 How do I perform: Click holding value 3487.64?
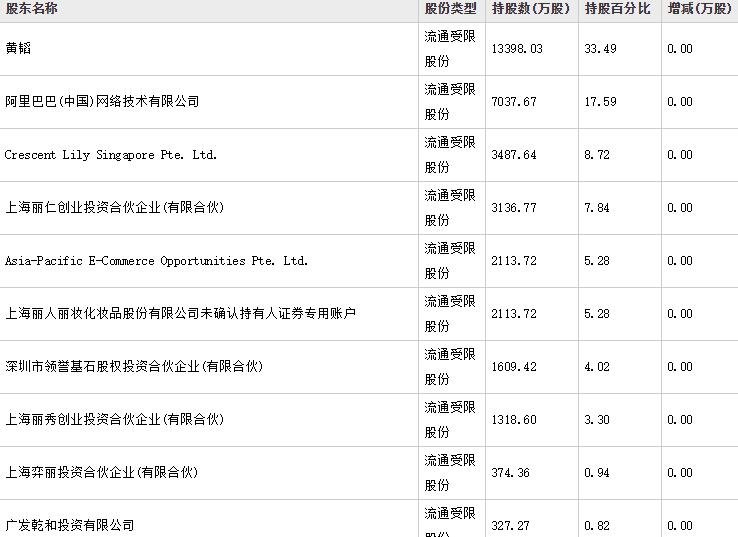pos(514,155)
